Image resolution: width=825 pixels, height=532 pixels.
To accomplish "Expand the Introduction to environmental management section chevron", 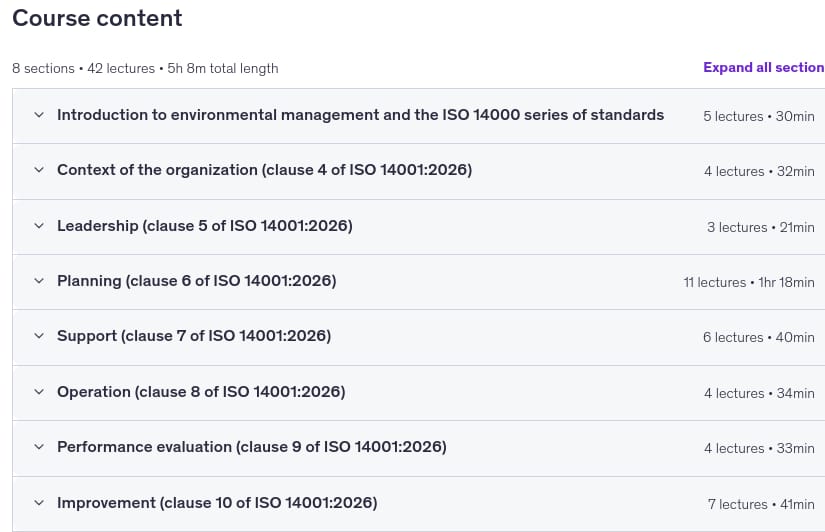I will click(x=39, y=115).
